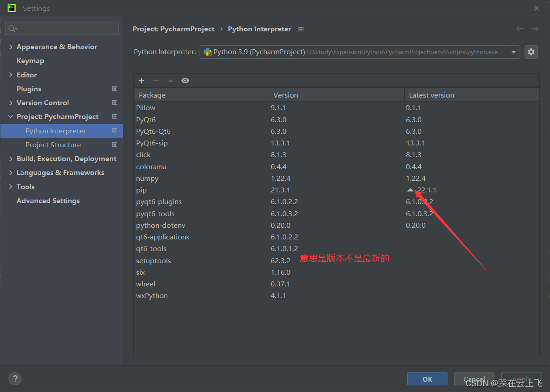Viewport: 550px width, 392px height.
Task: Expand the Version Control section
Action: (x=11, y=102)
